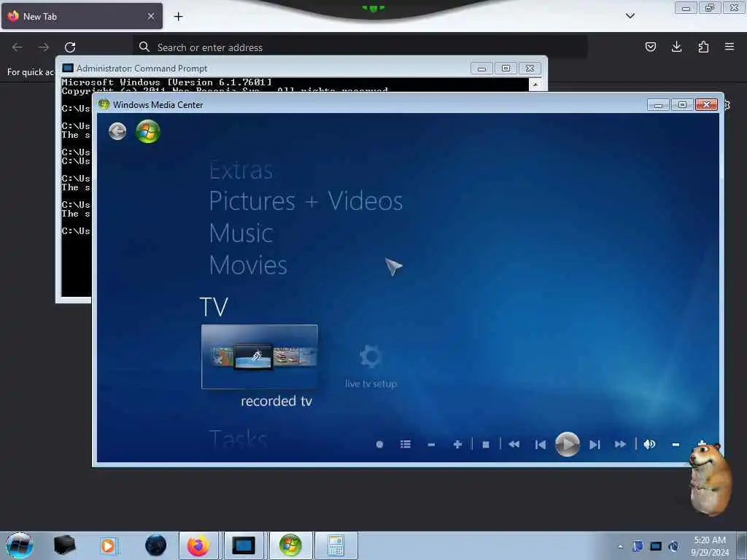Click the Firefox address search field

point(360,47)
